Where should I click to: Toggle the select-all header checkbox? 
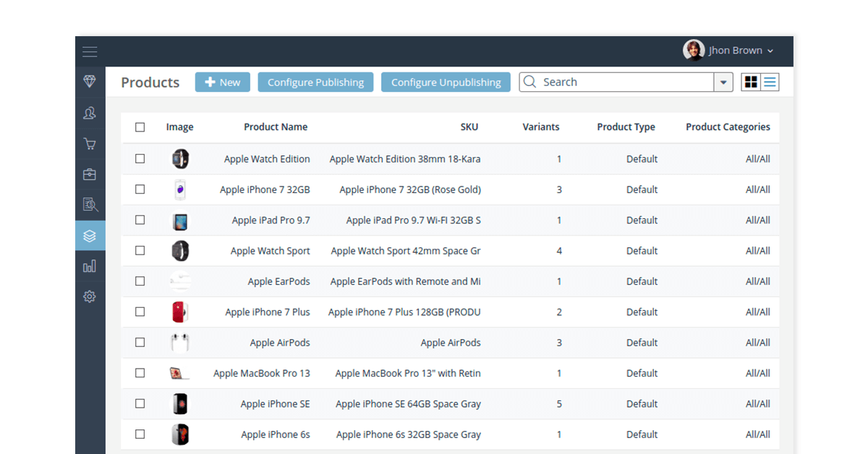(x=140, y=127)
